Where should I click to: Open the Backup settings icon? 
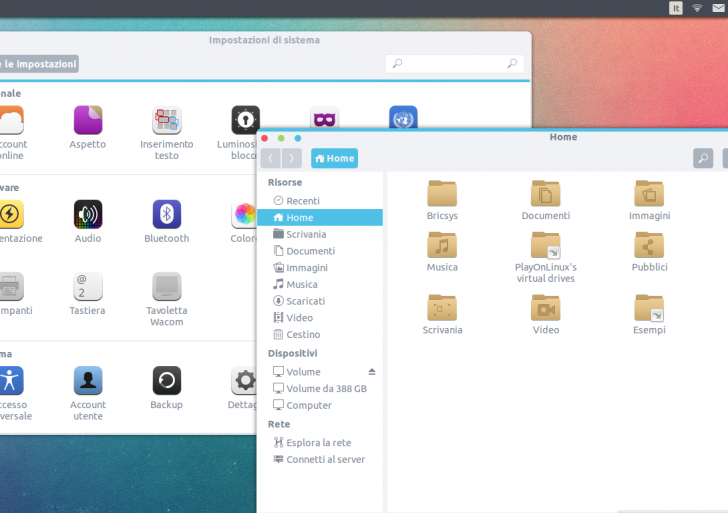[166, 381]
